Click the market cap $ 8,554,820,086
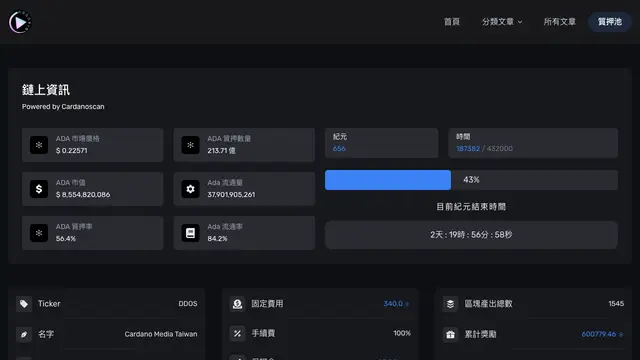The image size is (640, 360). coord(83,195)
